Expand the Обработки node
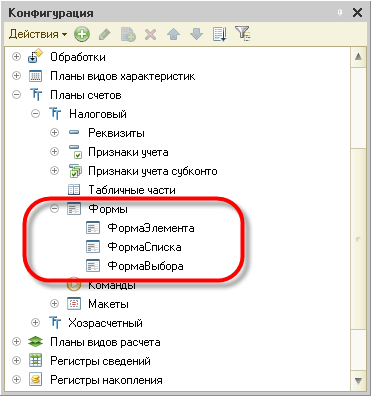The image size is (371, 396). [x=16, y=57]
